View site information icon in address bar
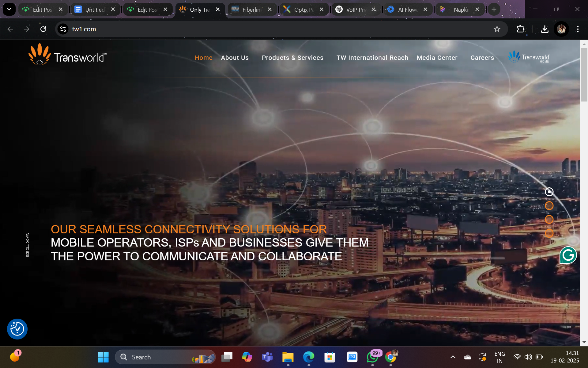The height and width of the screenshot is (368, 588). 63,29
